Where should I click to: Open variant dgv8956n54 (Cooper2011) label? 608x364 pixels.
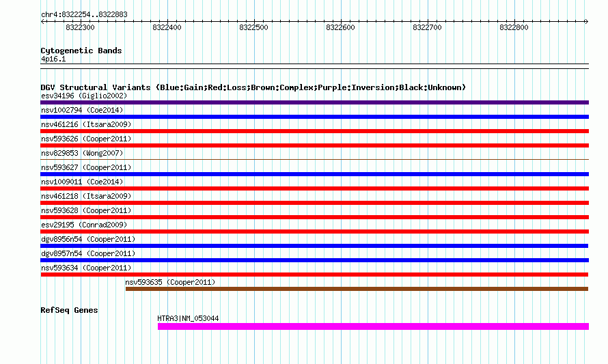pyautogui.click(x=88, y=239)
